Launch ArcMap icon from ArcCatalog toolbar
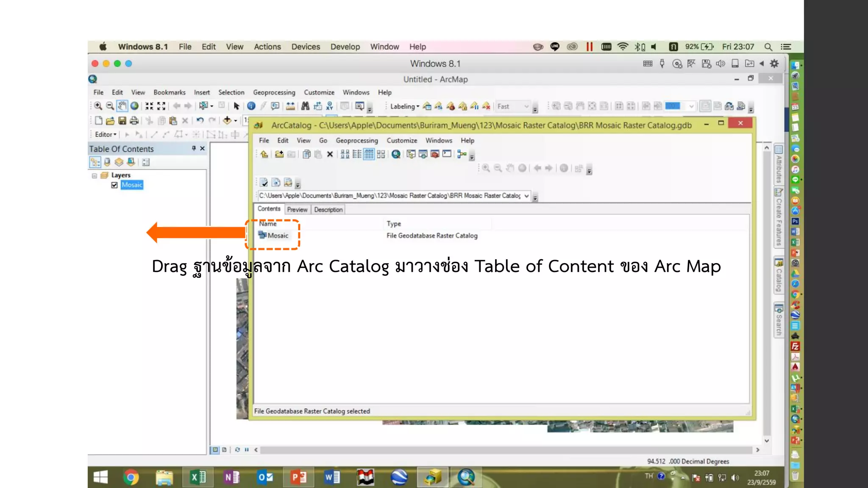The width and height of the screenshot is (868, 488). coord(396,154)
